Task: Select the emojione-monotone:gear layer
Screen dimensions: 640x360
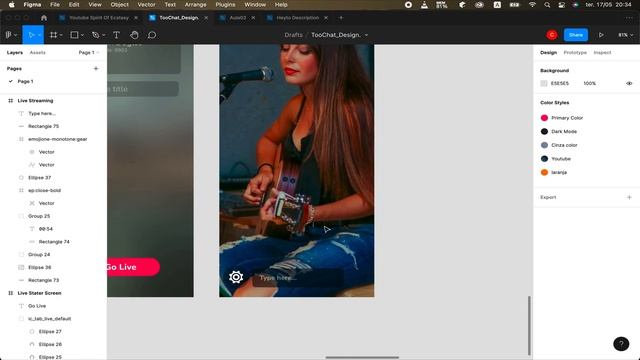Action: [58, 139]
